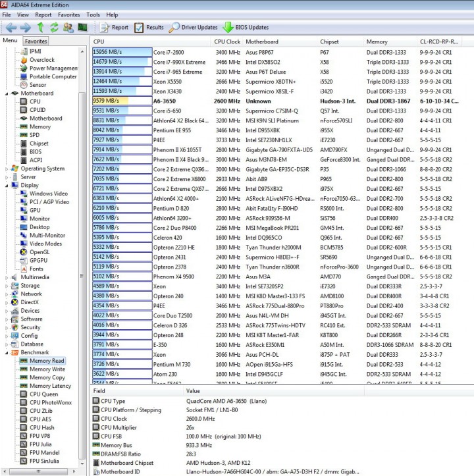Open Driver Updates

193,28
